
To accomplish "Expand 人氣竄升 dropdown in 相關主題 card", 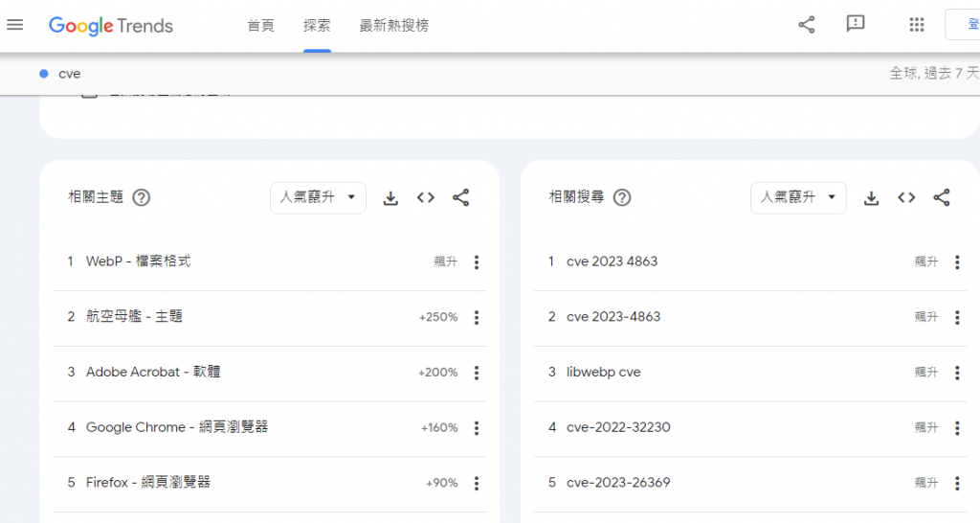I will click(x=318, y=197).
